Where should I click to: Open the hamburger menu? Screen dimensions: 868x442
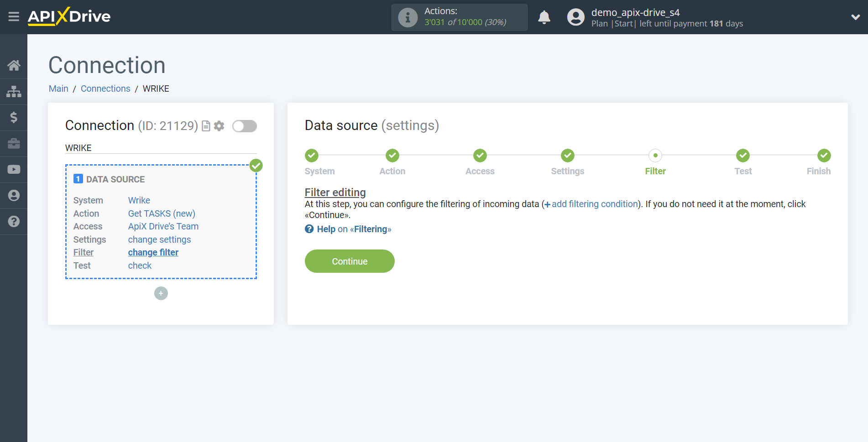click(14, 17)
